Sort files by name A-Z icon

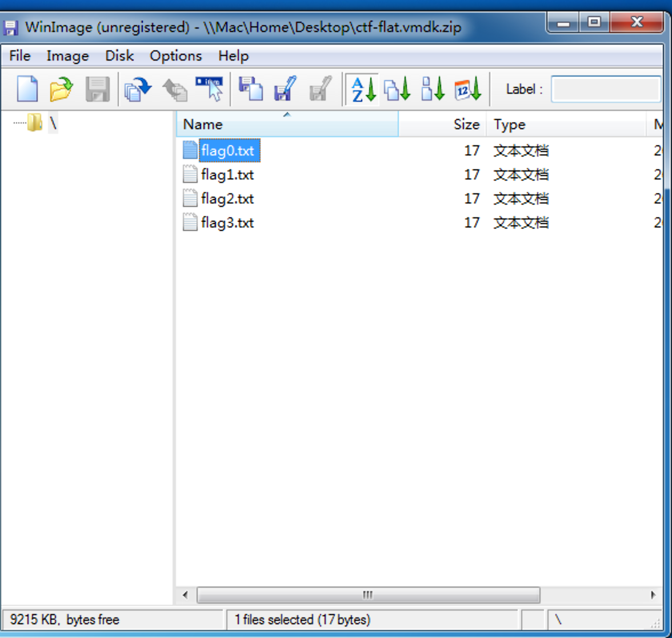pos(363,89)
